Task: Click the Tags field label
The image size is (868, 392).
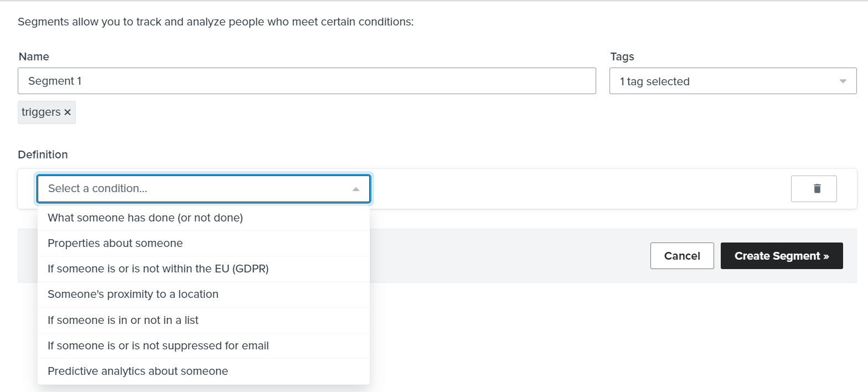Action: 622,56
